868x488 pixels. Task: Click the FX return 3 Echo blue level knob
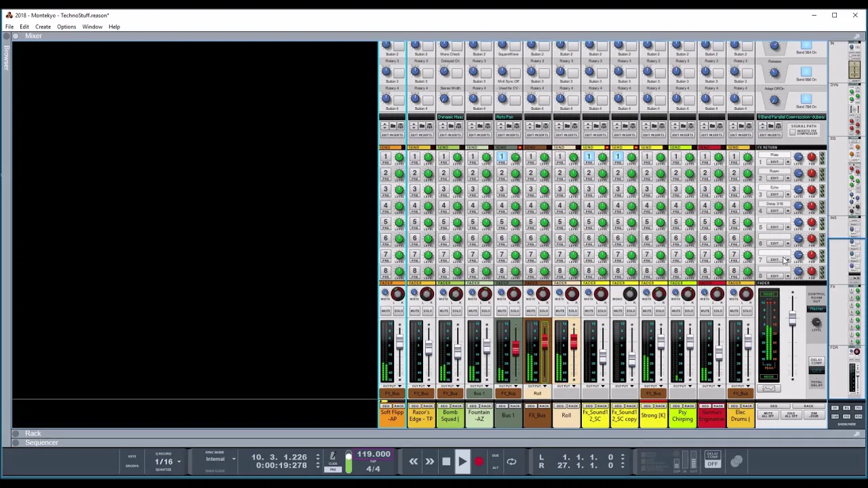point(798,190)
